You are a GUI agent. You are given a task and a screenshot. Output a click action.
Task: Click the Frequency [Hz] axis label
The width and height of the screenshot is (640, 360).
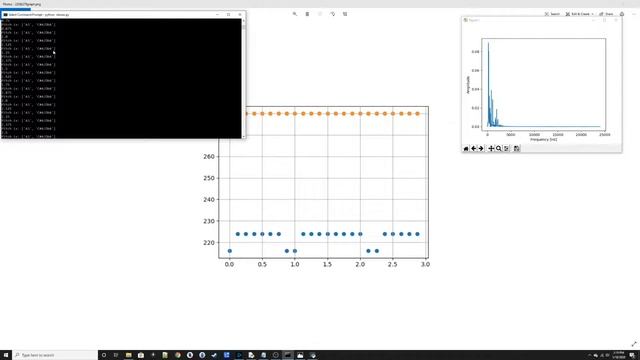[x=544, y=140]
